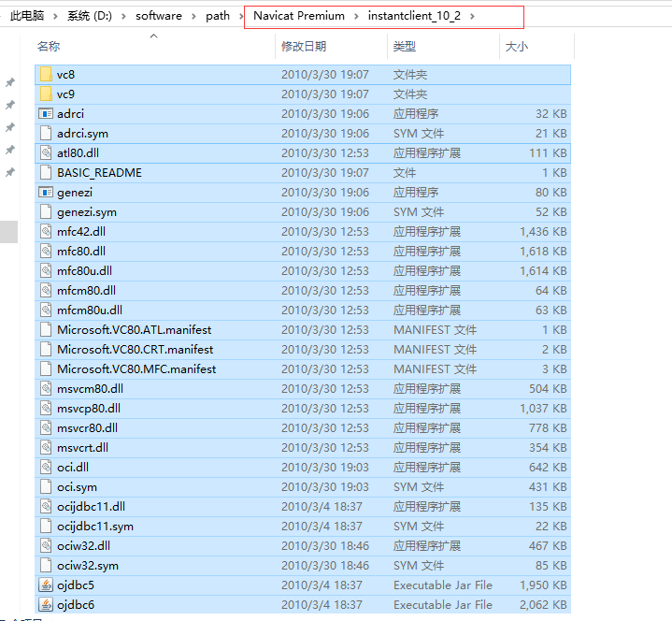
Task: Click the mfcm80.dll file icon
Action: [x=46, y=290]
